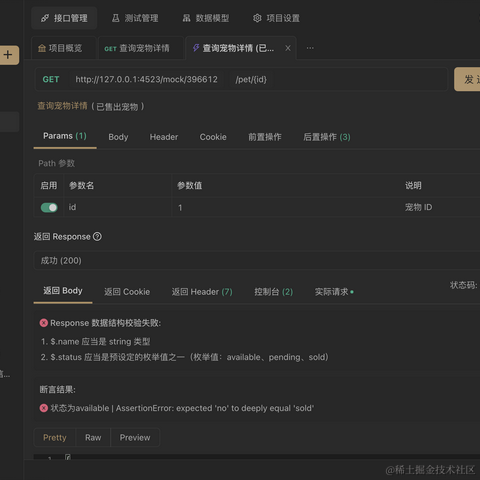Select the 控制台 (2) tab
The height and width of the screenshot is (480, 480).
click(x=274, y=292)
